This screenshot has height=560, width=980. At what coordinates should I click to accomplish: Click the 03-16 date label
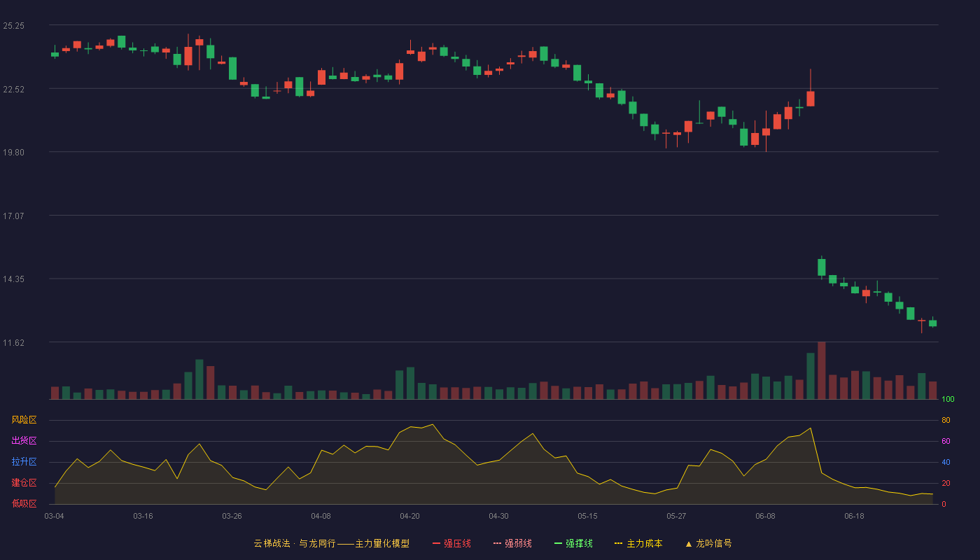click(143, 516)
